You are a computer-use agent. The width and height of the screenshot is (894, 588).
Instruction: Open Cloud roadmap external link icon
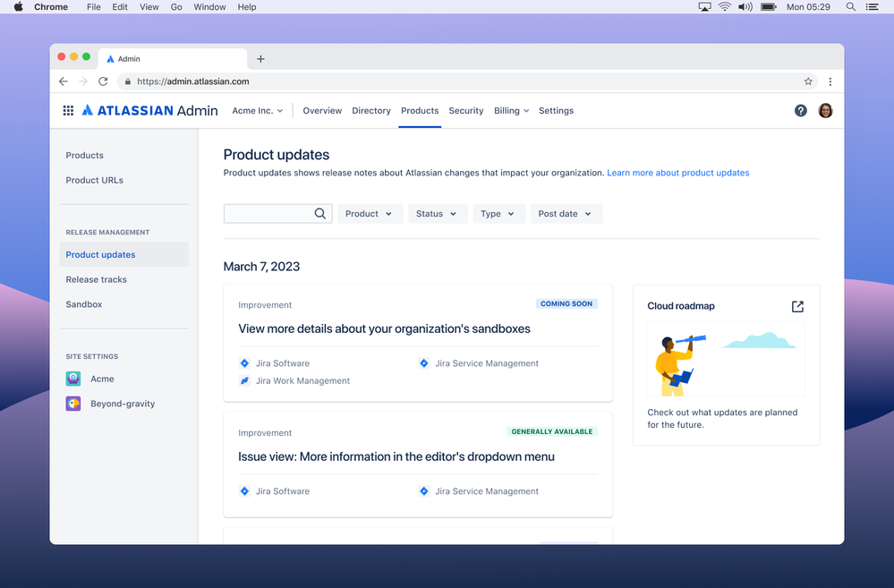click(x=797, y=306)
